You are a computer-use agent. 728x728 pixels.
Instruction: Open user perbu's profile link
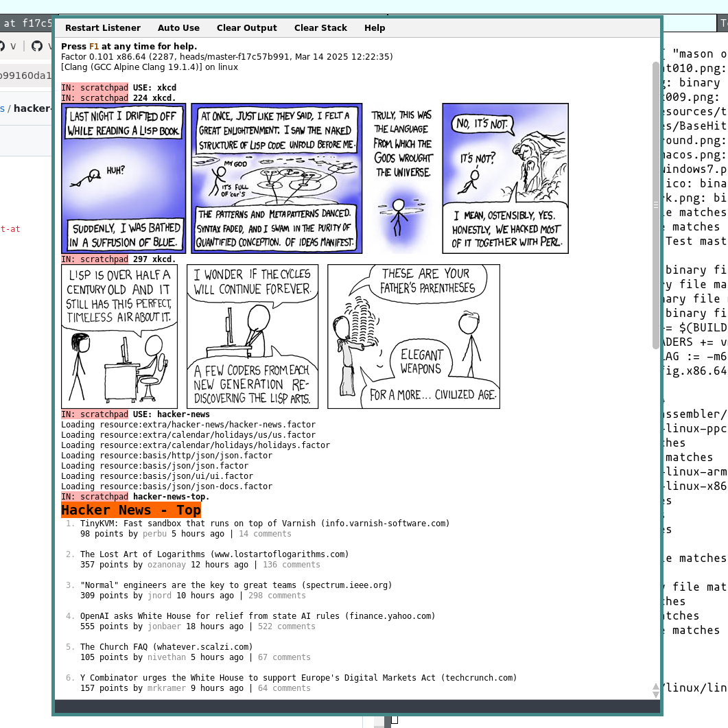(x=154, y=534)
